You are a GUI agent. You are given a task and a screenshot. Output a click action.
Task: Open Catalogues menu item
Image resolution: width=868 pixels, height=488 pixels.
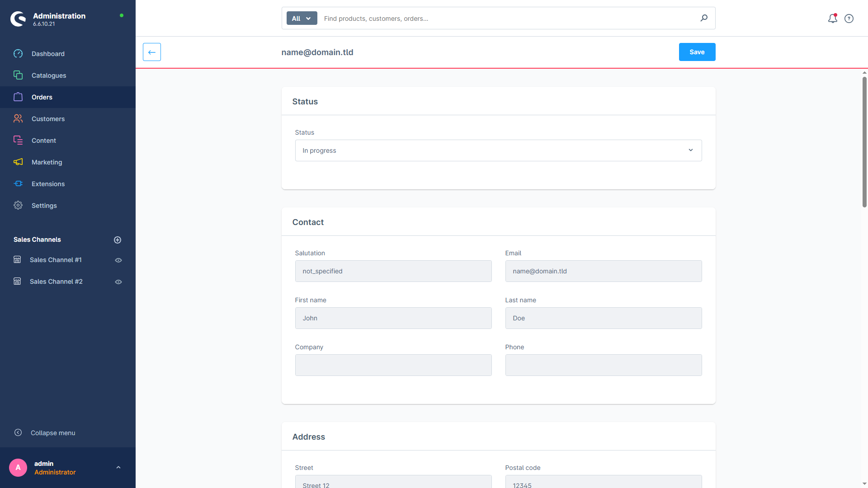[x=68, y=75]
